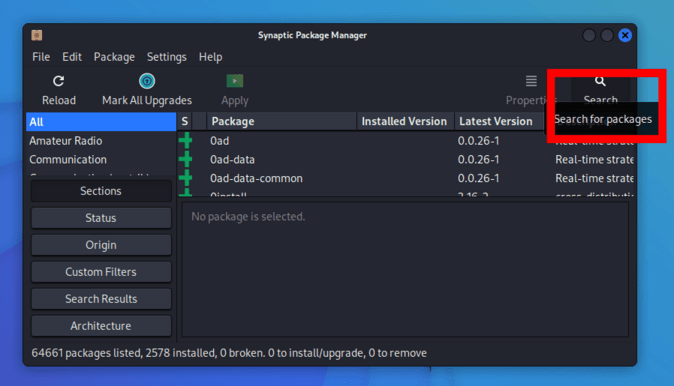674x386 pixels.
Task: Click the Synaptic app icon in title bar
Action: [x=37, y=35]
